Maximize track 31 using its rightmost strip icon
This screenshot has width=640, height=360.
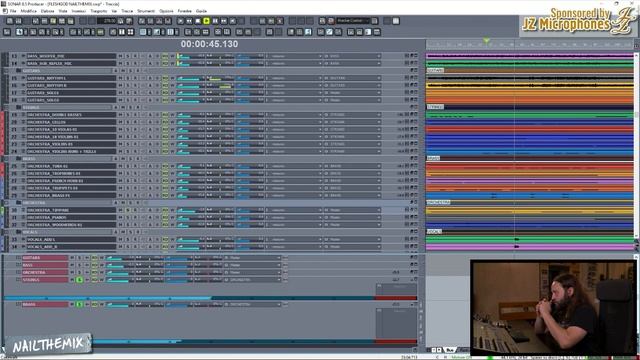coord(416,218)
